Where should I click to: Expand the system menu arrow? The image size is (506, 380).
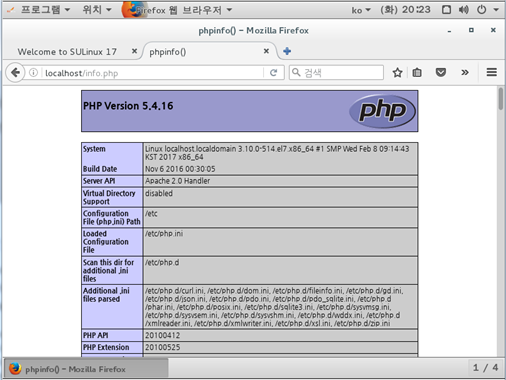496,10
